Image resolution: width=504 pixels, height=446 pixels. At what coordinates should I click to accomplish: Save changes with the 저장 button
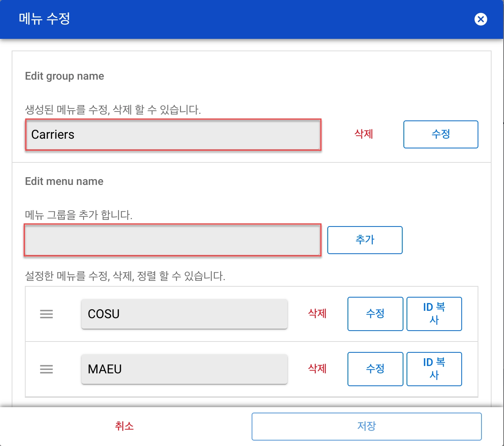tap(366, 426)
